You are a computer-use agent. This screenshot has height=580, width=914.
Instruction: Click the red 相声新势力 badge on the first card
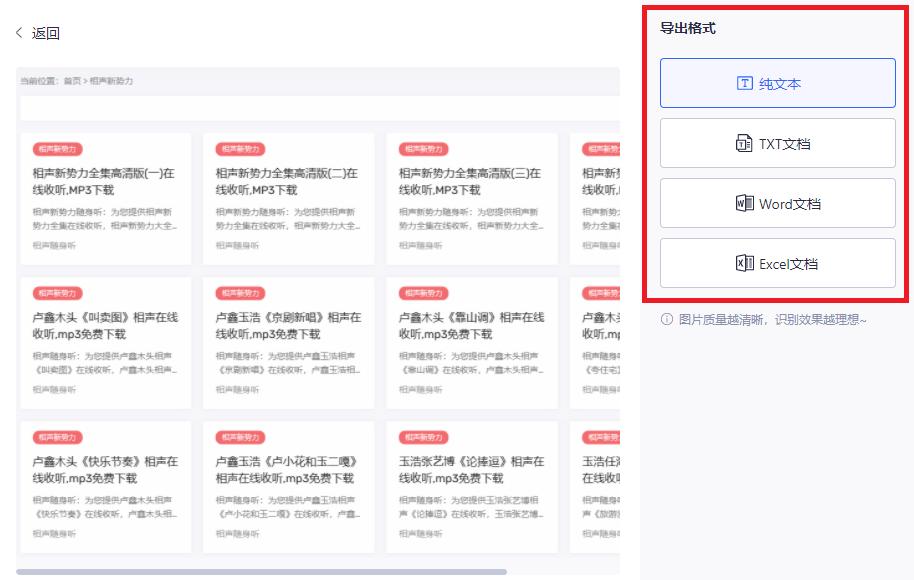[x=58, y=150]
